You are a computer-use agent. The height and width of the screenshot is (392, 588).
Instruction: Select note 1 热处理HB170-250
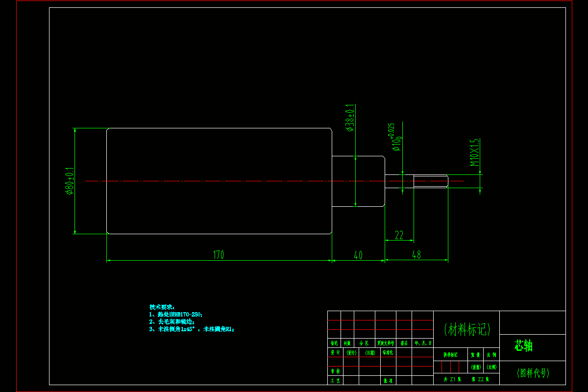176,314
